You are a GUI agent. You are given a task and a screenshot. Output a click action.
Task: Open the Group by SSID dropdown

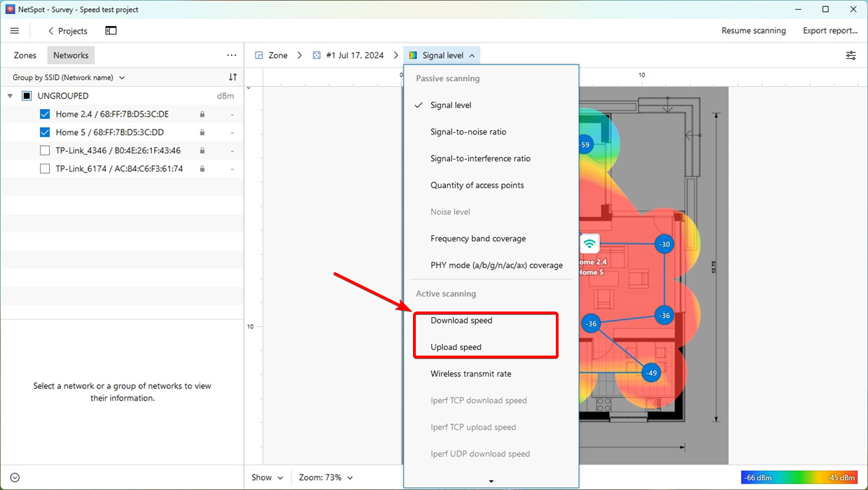tap(69, 78)
